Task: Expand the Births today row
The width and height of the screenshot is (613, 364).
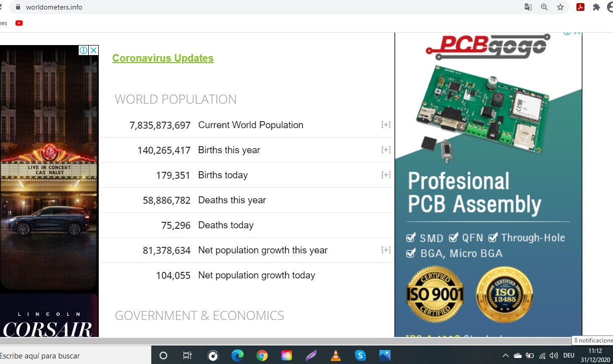Action: click(385, 175)
